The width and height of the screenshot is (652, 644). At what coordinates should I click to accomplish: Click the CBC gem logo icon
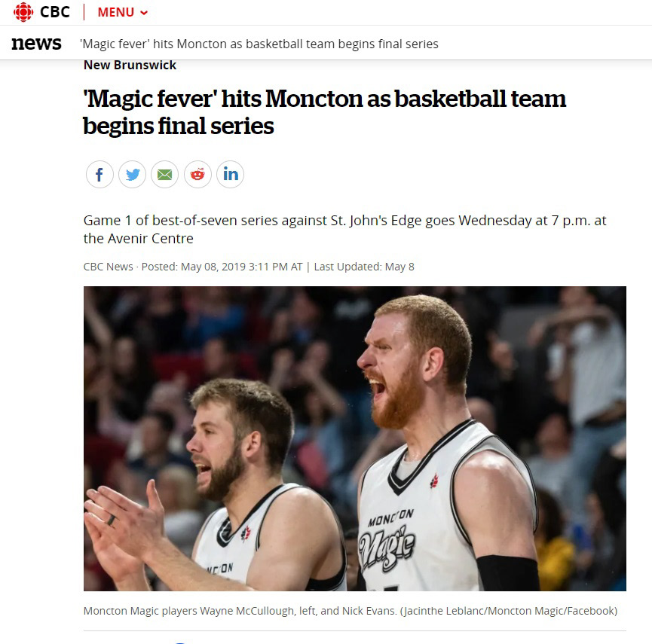click(23, 12)
